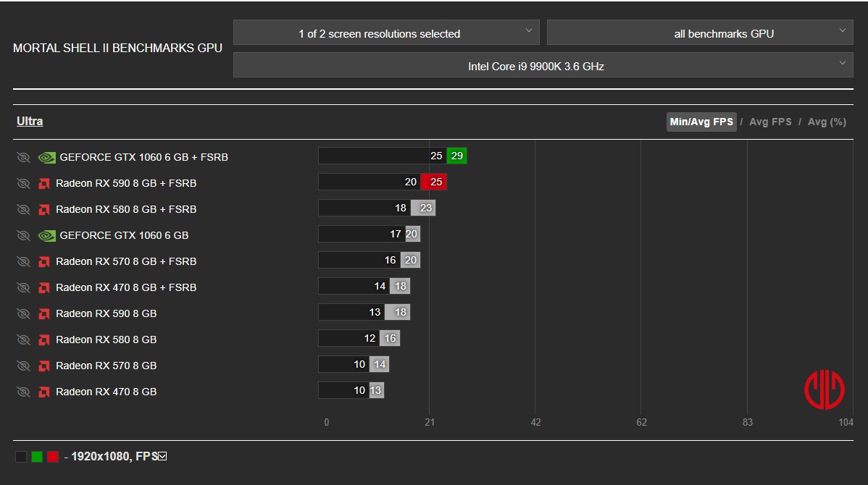The width and height of the screenshot is (868, 485).
Task: Click Radeon RX 590 8 GB + FSRB label
Action: [126, 183]
